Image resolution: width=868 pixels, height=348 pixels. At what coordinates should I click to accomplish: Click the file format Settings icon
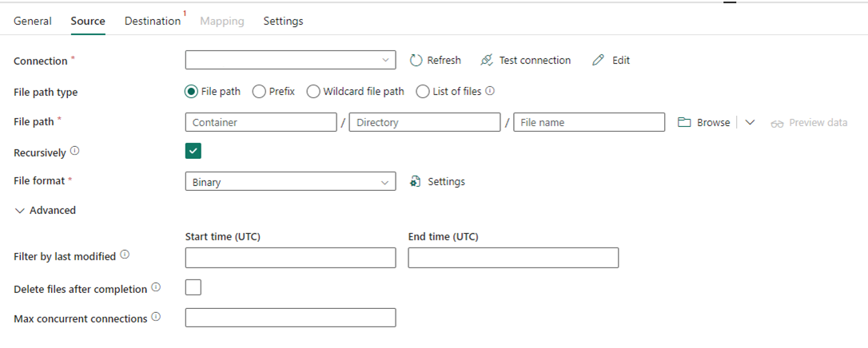416,182
